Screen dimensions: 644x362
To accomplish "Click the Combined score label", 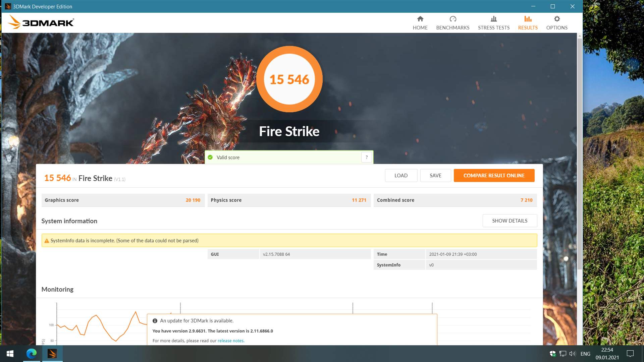I will (x=395, y=200).
